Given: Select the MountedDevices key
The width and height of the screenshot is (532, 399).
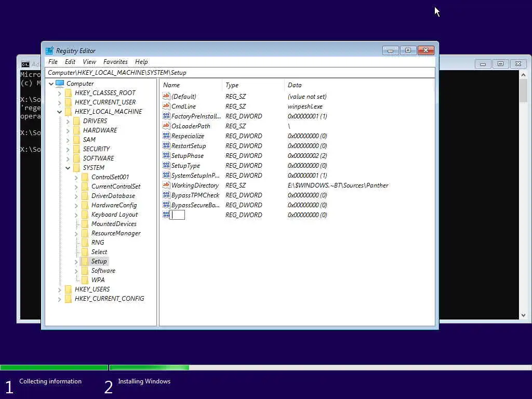Looking at the screenshot, I should click(x=114, y=224).
